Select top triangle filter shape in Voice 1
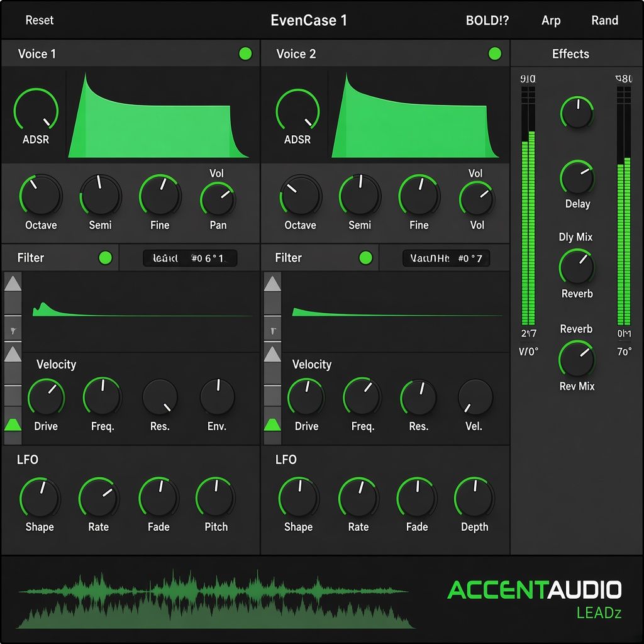 13,284
